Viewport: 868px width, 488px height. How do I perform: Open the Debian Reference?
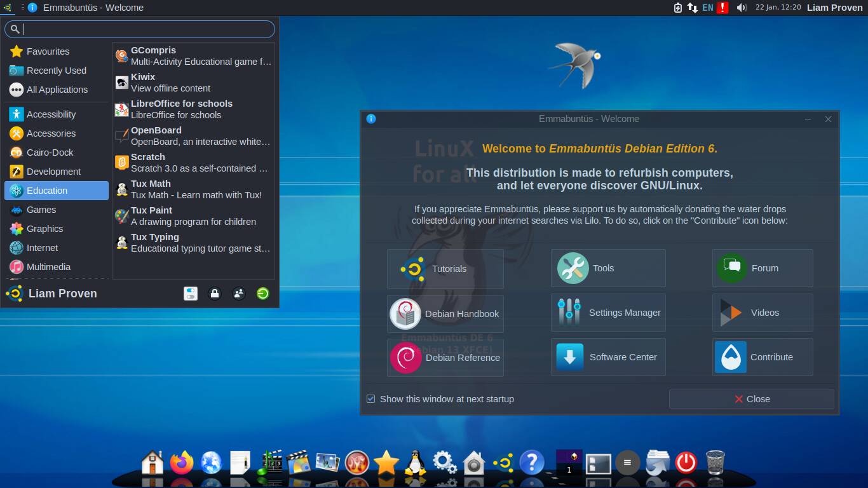[x=445, y=357]
